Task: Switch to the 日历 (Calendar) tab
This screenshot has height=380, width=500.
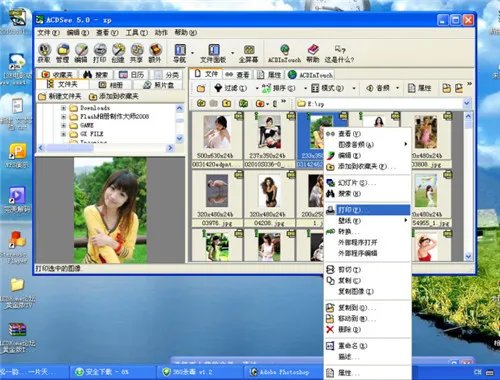Action: pyautogui.click(x=132, y=75)
